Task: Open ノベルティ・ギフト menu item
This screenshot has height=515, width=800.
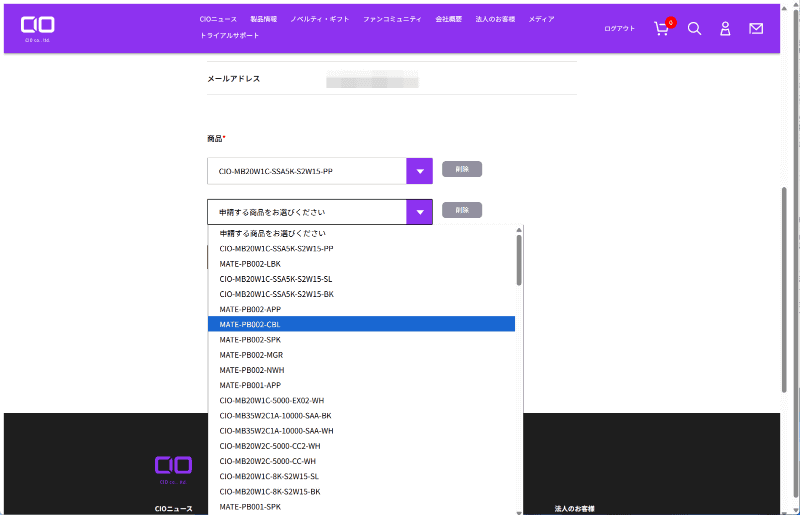Action: (320, 19)
